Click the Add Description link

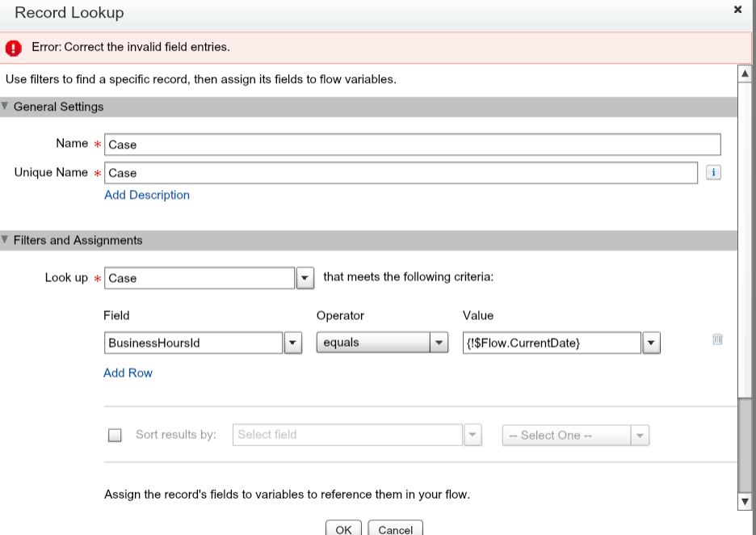pyautogui.click(x=147, y=195)
